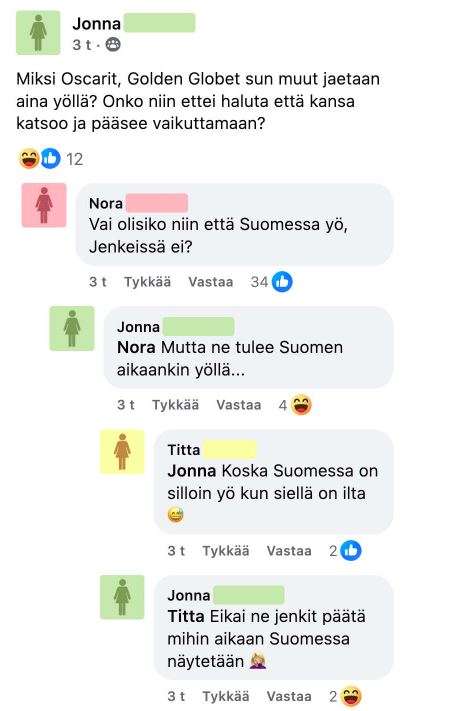Open the reaction count 12 on the post

click(74, 159)
